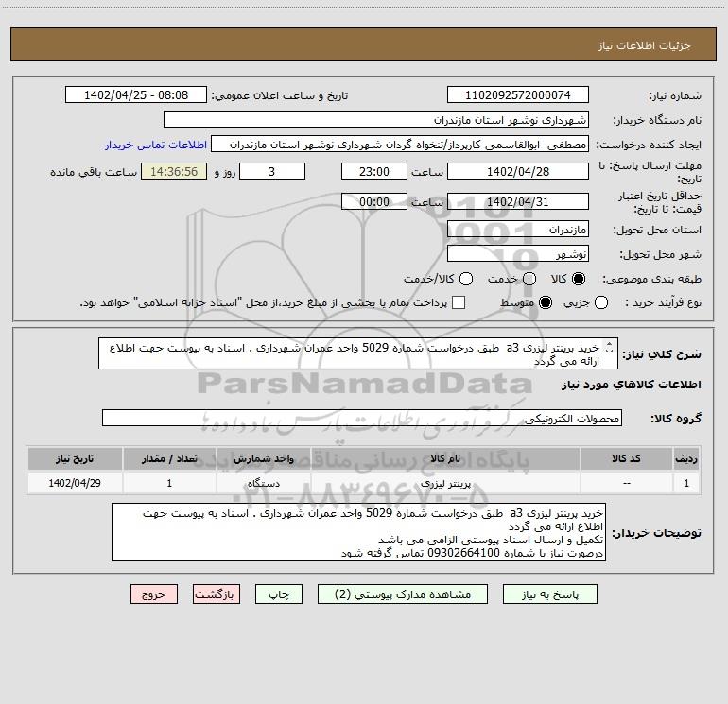Click the row number cell 1 under ردیف
Screen dimensions: 728x704
click(686, 483)
